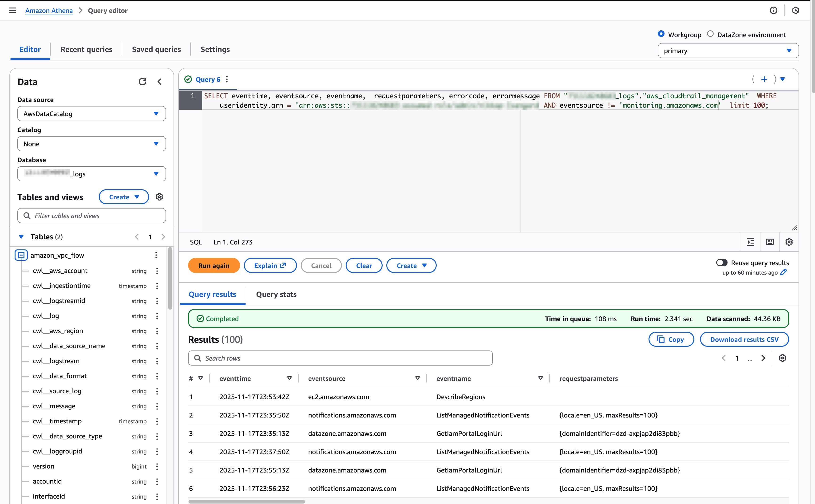Click Download results CSV
Viewport: 815px width, 504px height.
point(744,339)
